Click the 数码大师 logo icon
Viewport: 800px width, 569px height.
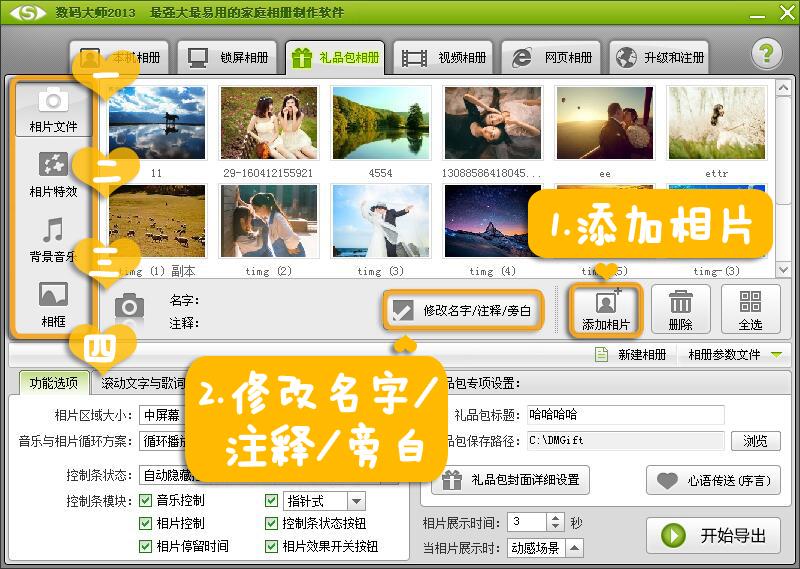(x=28, y=12)
